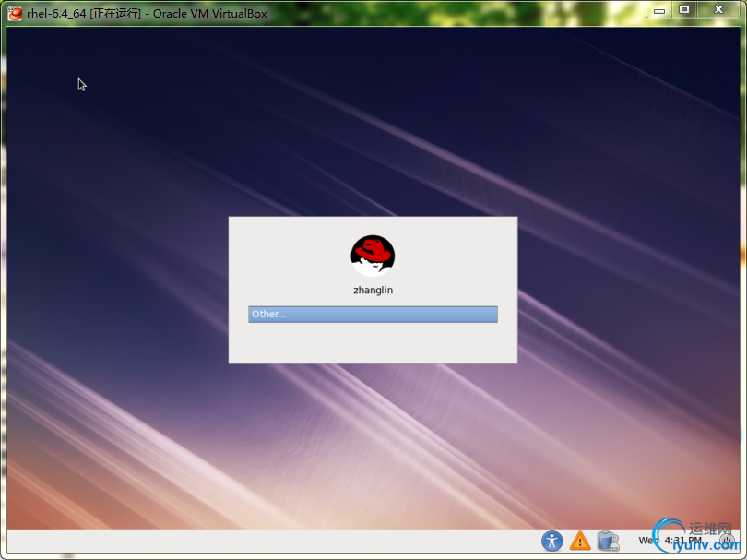Click the Wed 4:31 PM clock
747x560 pixels.
[x=670, y=541]
